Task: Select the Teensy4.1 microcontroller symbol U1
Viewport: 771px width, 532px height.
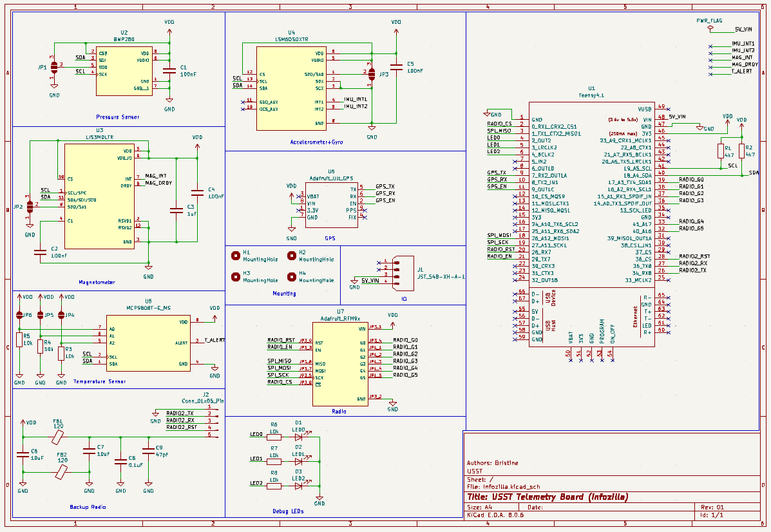Action: point(591,223)
